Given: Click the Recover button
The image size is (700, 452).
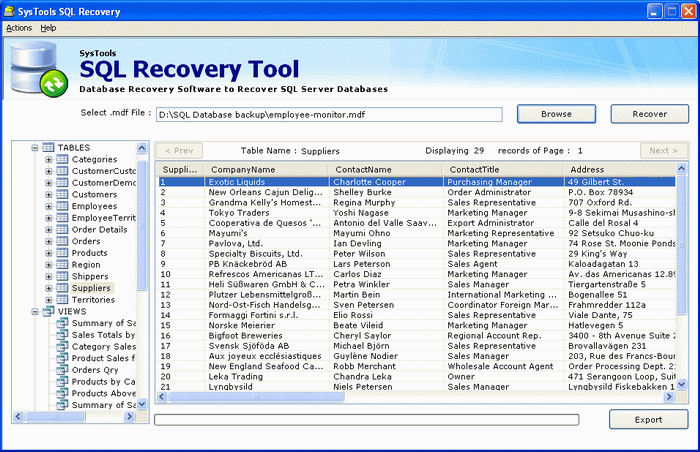Looking at the screenshot, I should (x=650, y=114).
